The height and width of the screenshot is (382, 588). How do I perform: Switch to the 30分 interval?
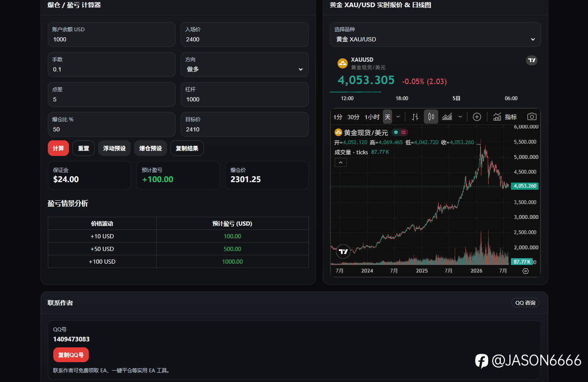tap(353, 117)
